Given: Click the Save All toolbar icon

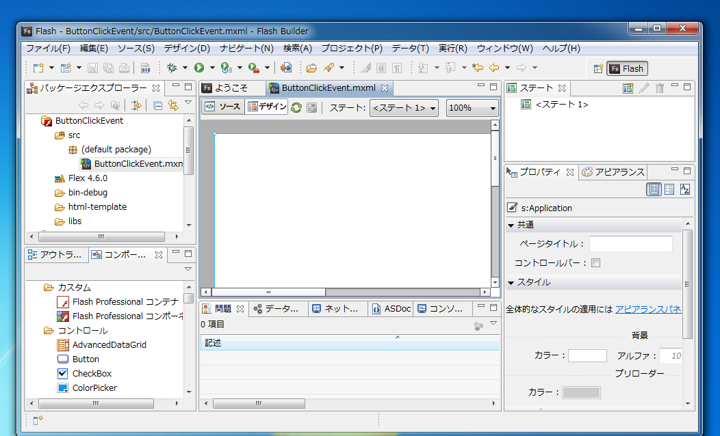Looking at the screenshot, I should click(108, 68).
